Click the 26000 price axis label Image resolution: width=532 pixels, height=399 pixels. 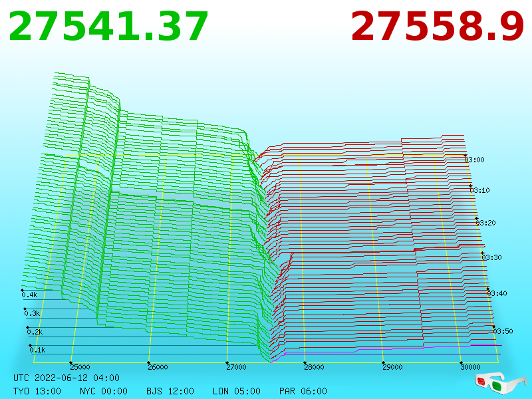(x=158, y=367)
